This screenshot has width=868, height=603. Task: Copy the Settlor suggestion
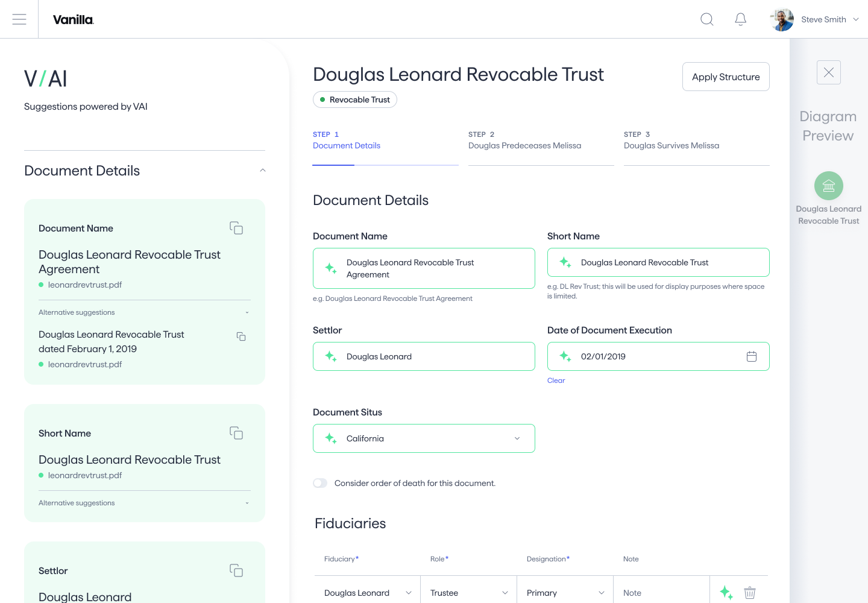(x=236, y=570)
